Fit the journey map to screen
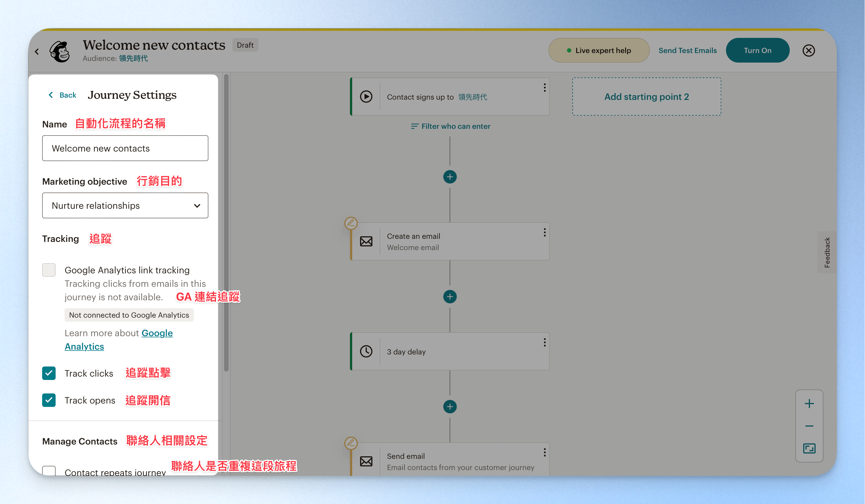This screenshot has width=865, height=504. pyautogui.click(x=809, y=448)
